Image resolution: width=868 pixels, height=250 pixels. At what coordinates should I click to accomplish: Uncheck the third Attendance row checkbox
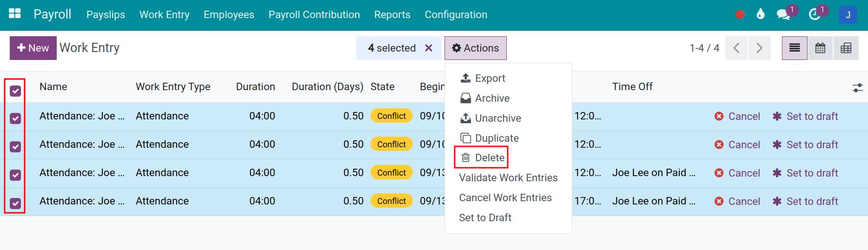[x=15, y=175]
